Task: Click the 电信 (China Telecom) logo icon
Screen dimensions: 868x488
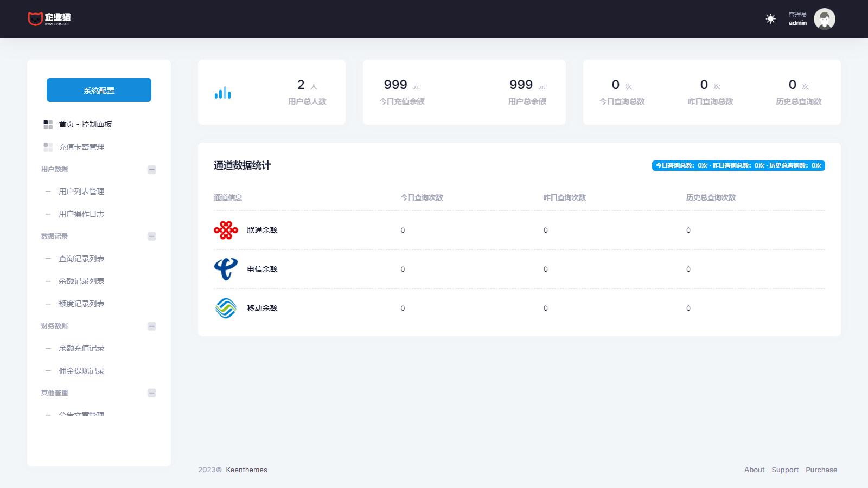Action: [x=226, y=269]
